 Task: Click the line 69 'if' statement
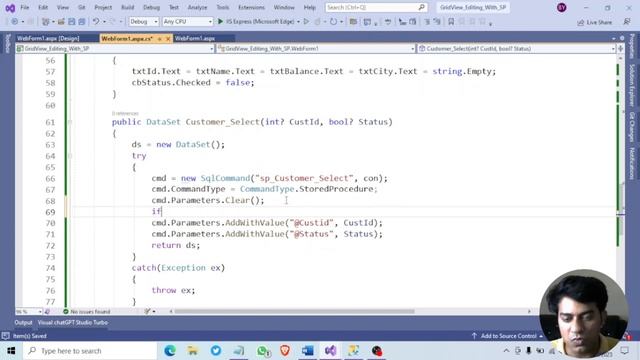click(x=156, y=211)
